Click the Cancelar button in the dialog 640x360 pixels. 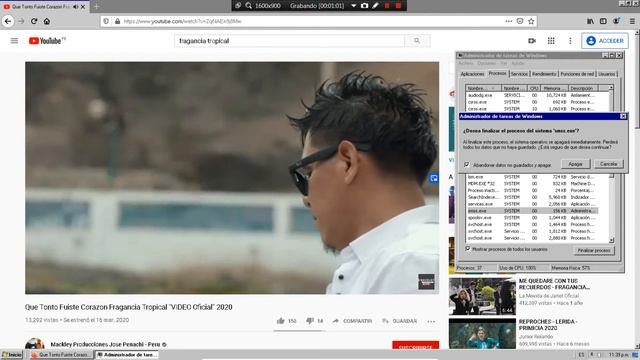(608, 164)
